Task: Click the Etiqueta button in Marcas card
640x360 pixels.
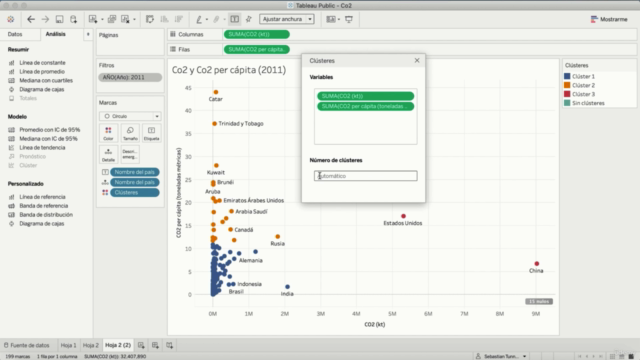Action: click(x=151, y=133)
